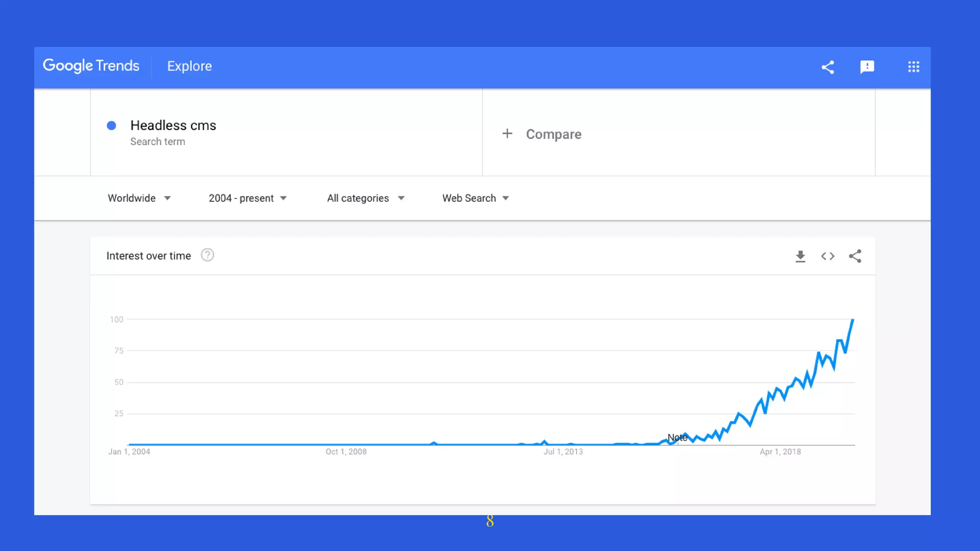Click the Note marker on the chart
Image resolution: width=980 pixels, height=551 pixels.
pyautogui.click(x=677, y=437)
